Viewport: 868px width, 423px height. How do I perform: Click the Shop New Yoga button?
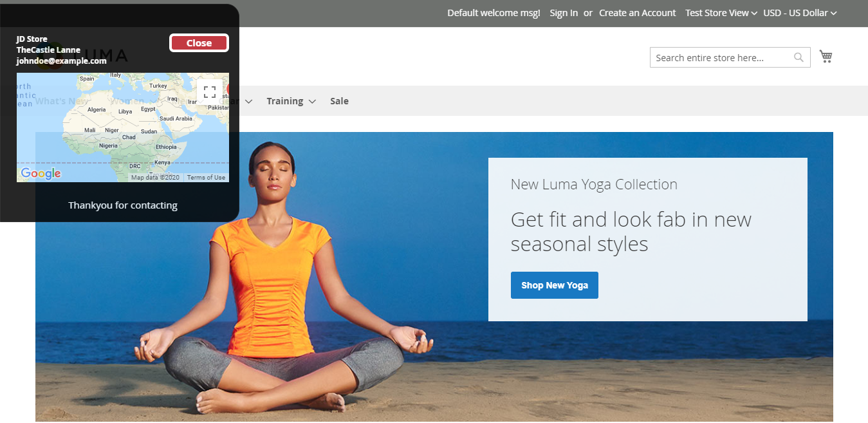[554, 285]
